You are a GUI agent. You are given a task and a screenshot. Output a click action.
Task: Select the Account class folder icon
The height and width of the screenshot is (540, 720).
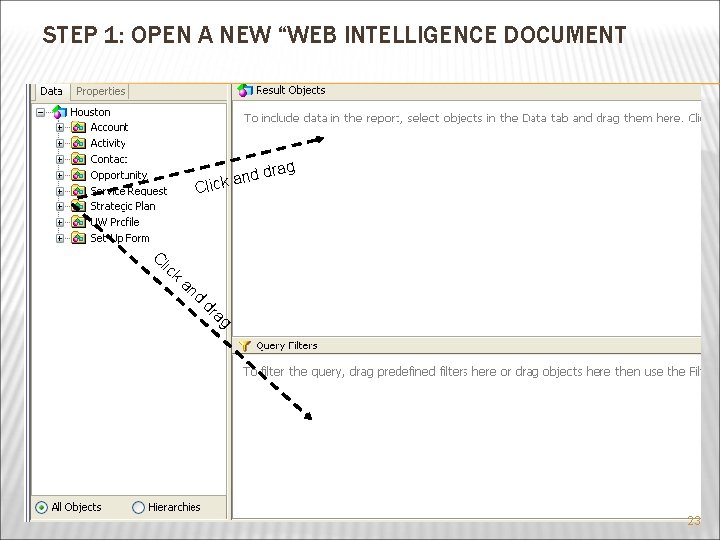pyautogui.click(x=79, y=127)
